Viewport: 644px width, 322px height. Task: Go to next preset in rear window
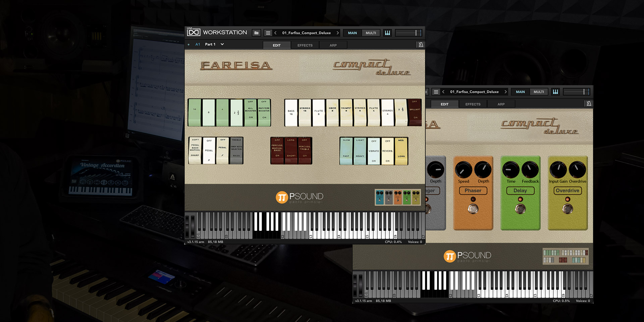[505, 92]
